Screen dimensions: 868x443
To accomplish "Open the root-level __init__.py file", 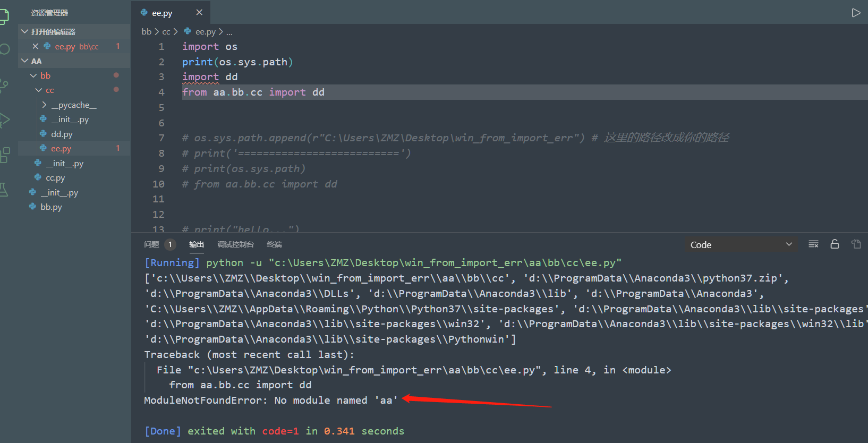I will click(74, 193).
